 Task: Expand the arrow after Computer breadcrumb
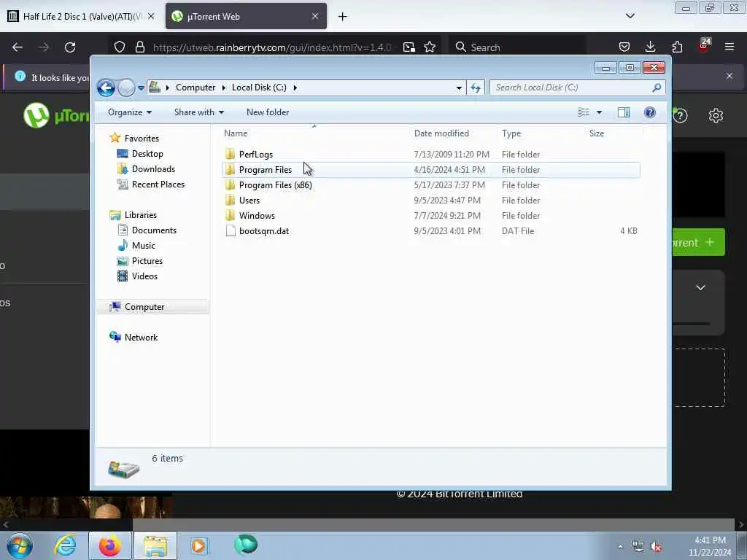224,87
